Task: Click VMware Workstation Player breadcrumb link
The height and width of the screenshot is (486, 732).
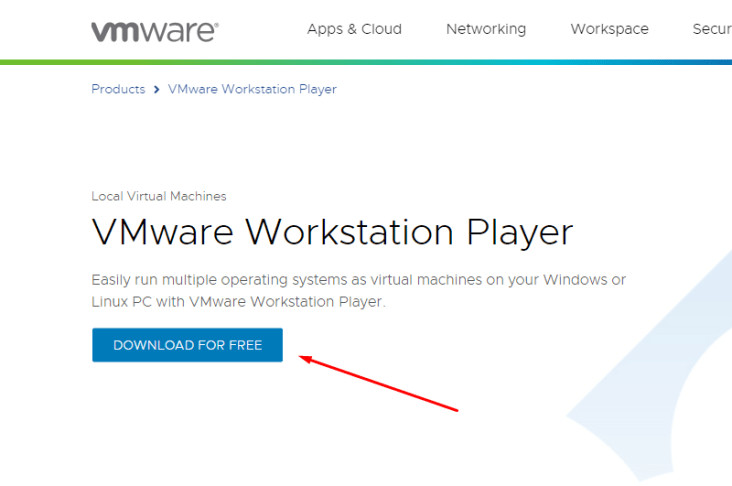Action: 252,89
